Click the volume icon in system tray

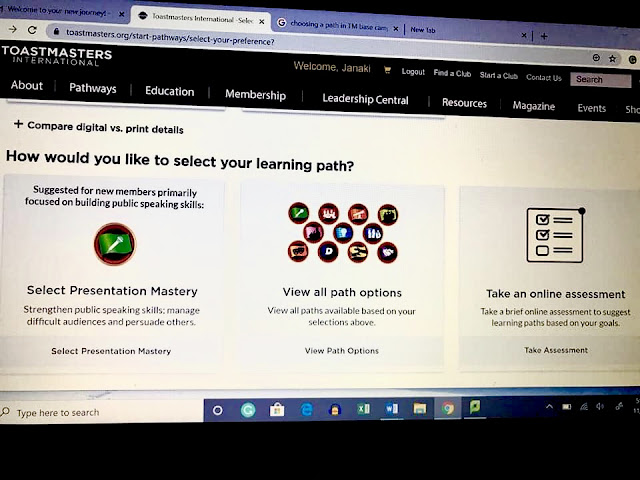point(600,406)
